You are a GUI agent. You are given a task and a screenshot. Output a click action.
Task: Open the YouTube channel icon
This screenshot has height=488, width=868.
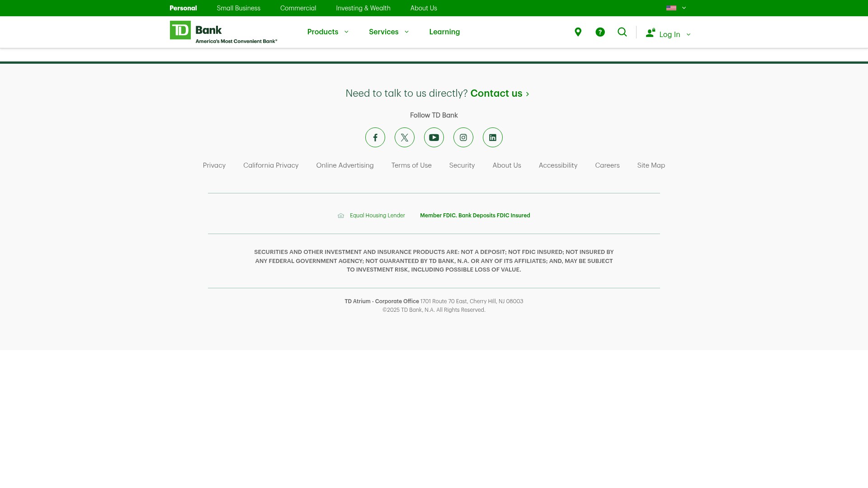coord(434,137)
